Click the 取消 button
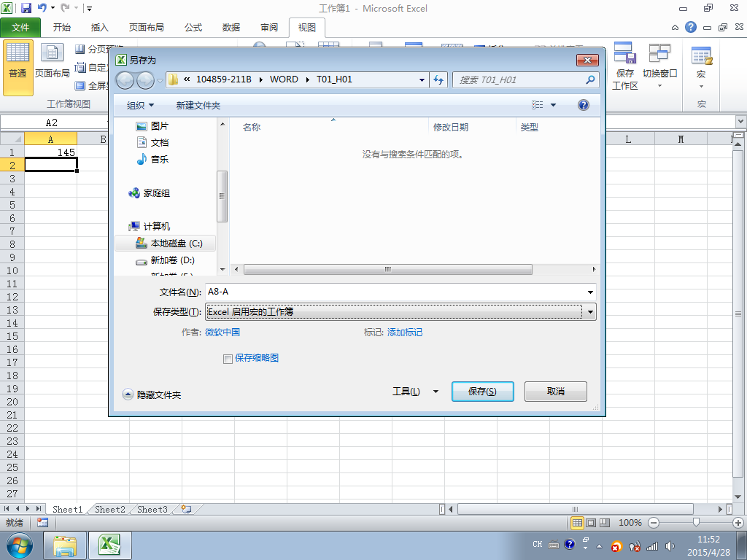 click(x=555, y=392)
